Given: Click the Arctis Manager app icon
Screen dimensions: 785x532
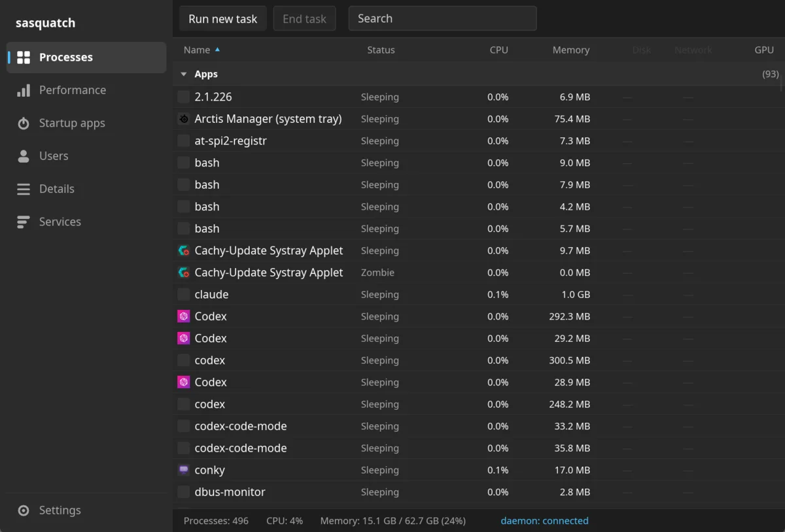Looking at the screenshot, I should click(x=184, y=119).
